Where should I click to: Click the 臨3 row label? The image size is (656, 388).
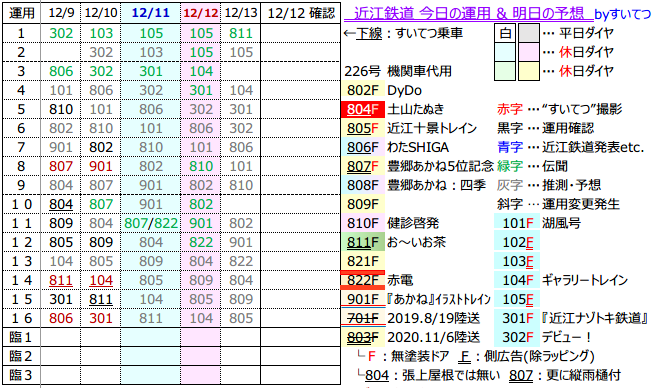(x=22, y=375)
